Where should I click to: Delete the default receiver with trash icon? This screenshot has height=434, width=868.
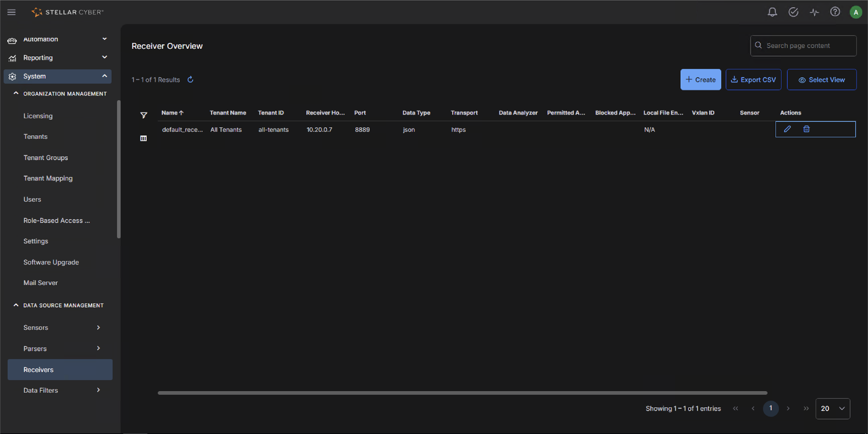(x=806, y=129)
